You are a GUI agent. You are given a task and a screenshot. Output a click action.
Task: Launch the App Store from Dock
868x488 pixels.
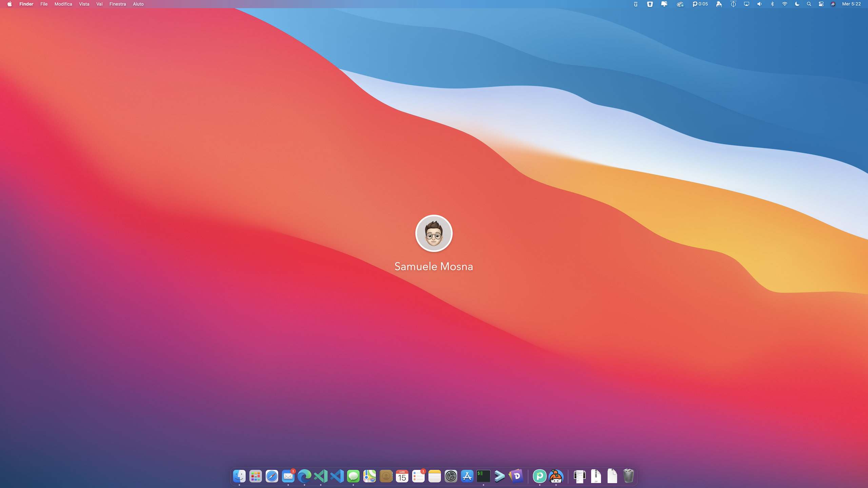point(467,476)
